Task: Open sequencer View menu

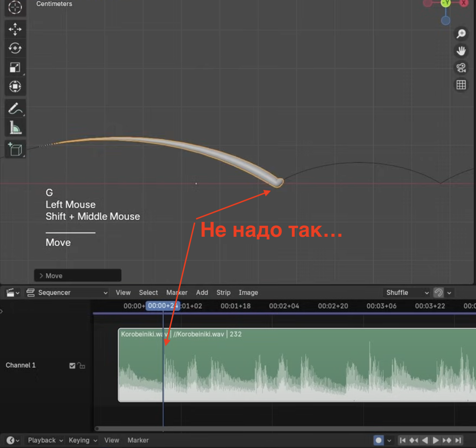Action: (x=123, y=293)
